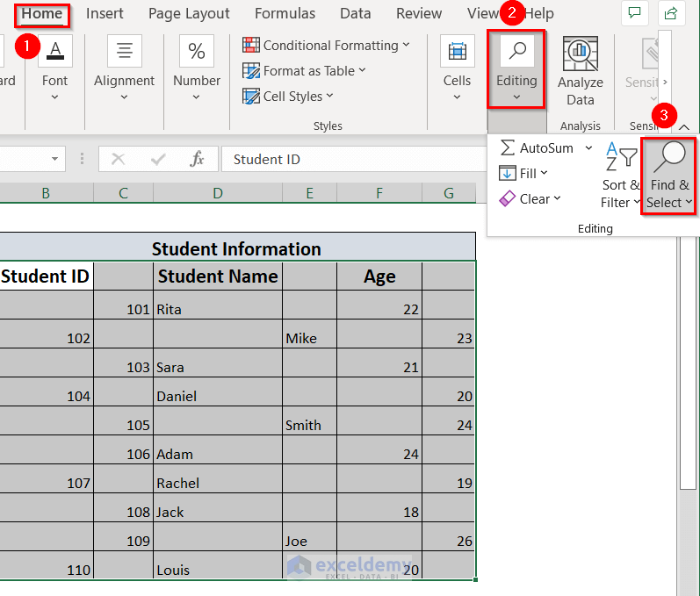This screenshot has height=596, width=700.
Task: Expand the Format as Table dropdown
Action: (x=305, y=71)
